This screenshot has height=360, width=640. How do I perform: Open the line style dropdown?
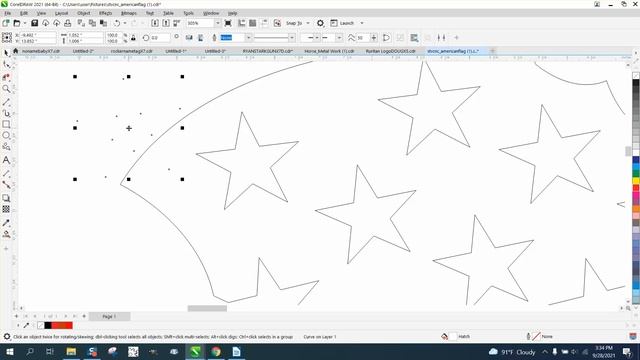(x=291, y=38)
